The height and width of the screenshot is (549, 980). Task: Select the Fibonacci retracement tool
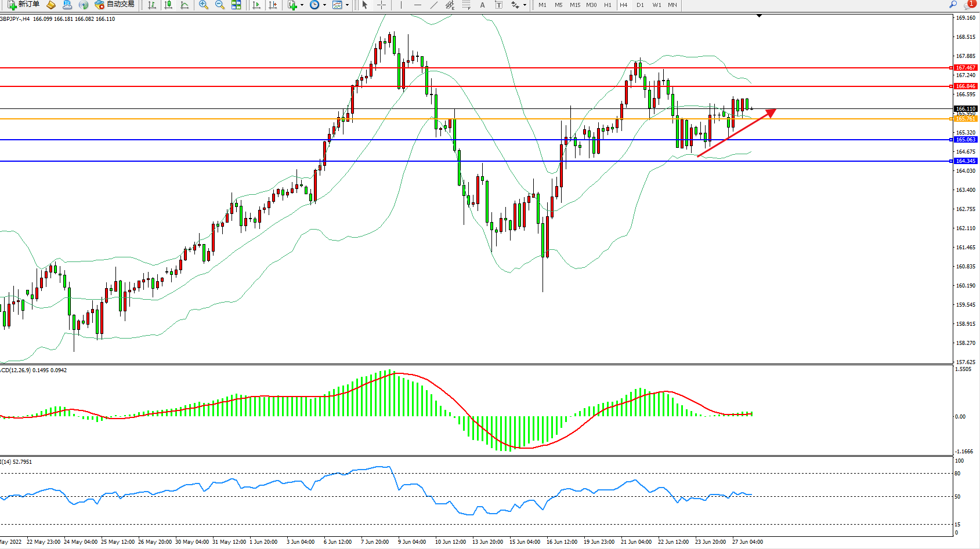(466, 5)
